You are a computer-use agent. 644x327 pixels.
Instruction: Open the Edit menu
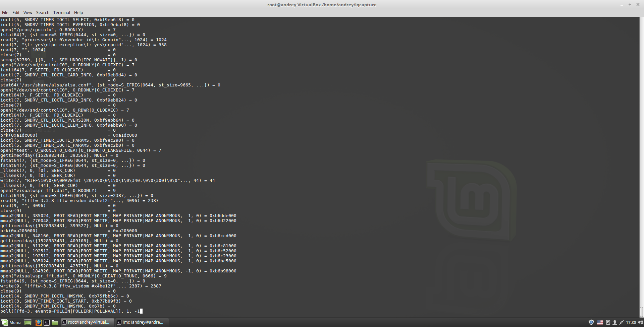click(16, 12)
